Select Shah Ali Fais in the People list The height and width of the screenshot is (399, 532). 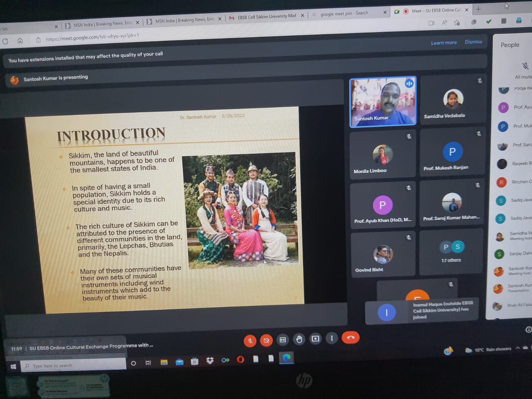tap(512, 306)
